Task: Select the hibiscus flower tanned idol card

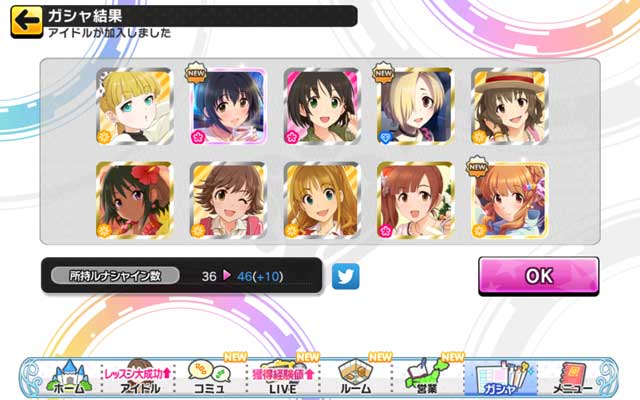Action: 134,200
